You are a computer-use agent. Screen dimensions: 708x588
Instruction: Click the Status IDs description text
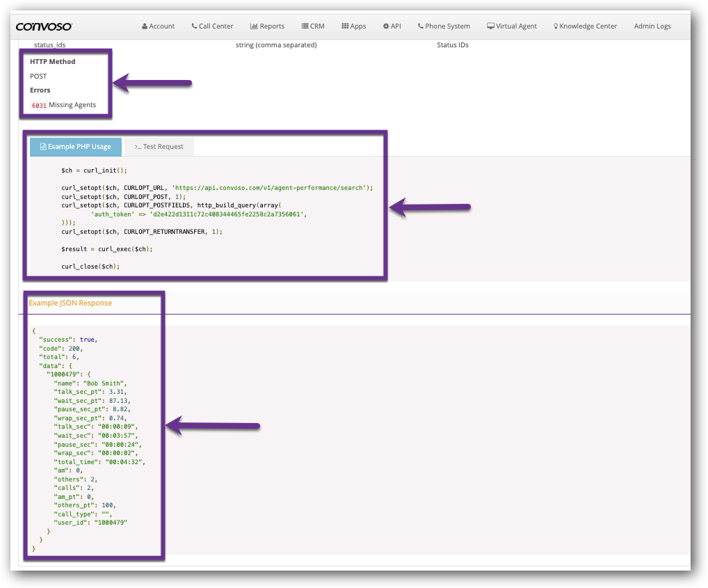(453, 45)
